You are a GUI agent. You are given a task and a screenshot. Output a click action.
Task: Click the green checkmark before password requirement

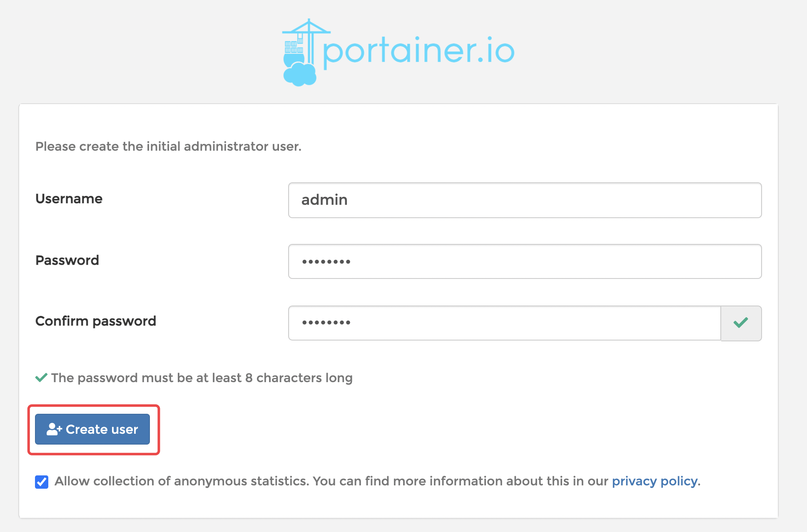pos(41,378)
